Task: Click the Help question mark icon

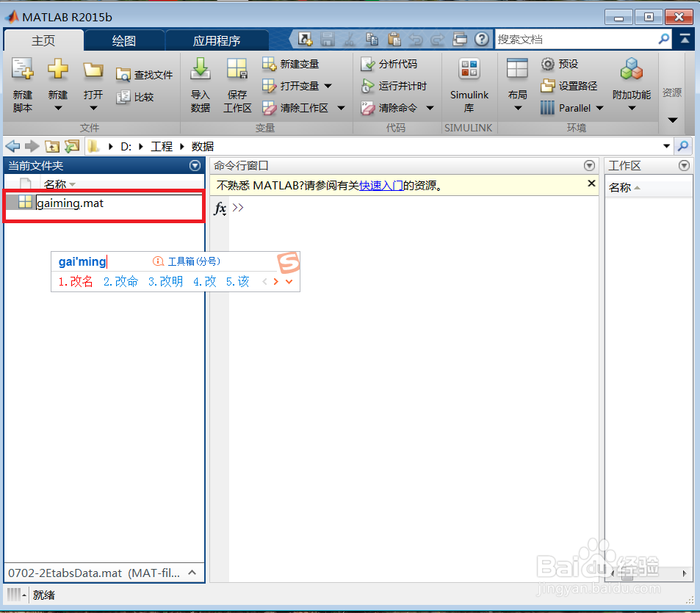Action: coord(482,39)
